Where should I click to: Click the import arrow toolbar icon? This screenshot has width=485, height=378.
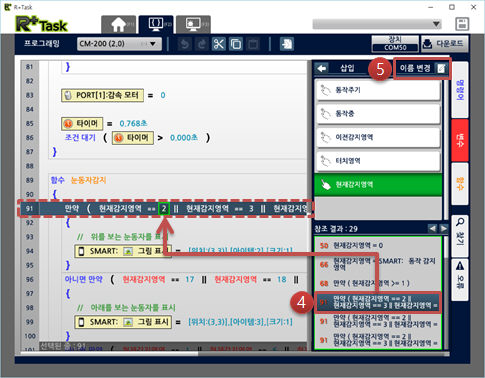287,44
